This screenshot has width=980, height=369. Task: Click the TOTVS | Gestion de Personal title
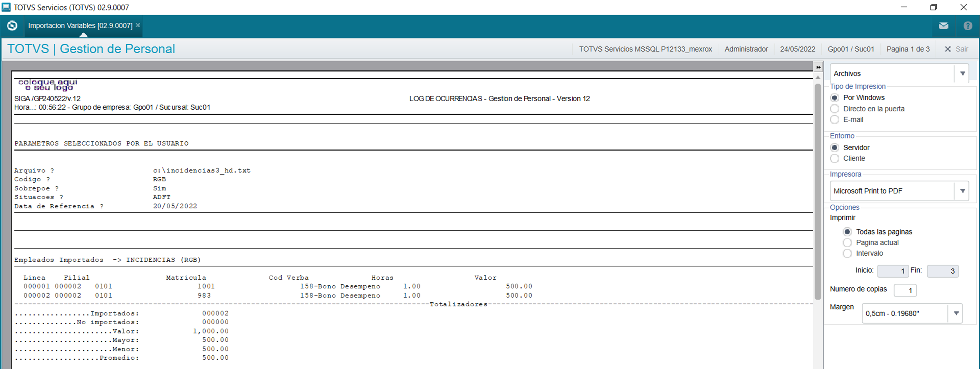click(91, 49)
